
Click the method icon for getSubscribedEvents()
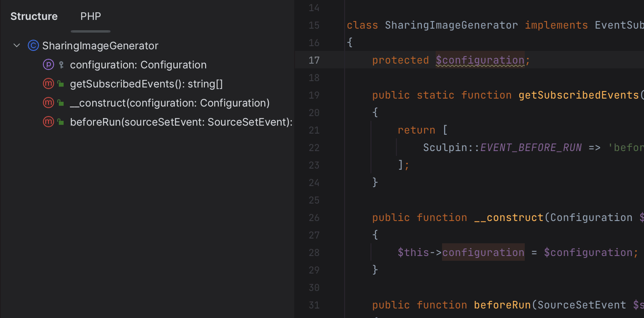(48, 83)
